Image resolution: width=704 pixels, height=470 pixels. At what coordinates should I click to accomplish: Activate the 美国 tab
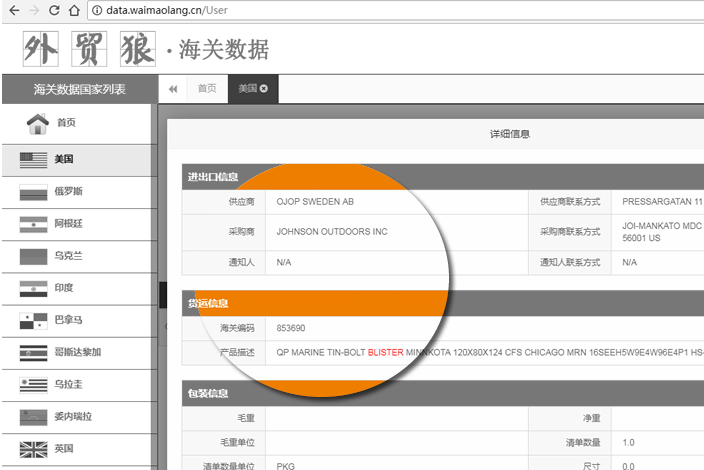click(247, 89)
